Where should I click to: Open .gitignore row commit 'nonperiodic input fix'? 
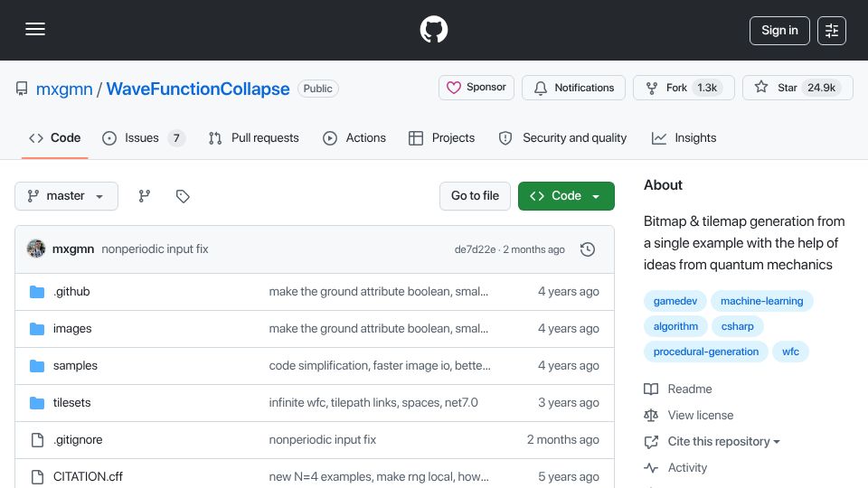click(x=323, y=440)
